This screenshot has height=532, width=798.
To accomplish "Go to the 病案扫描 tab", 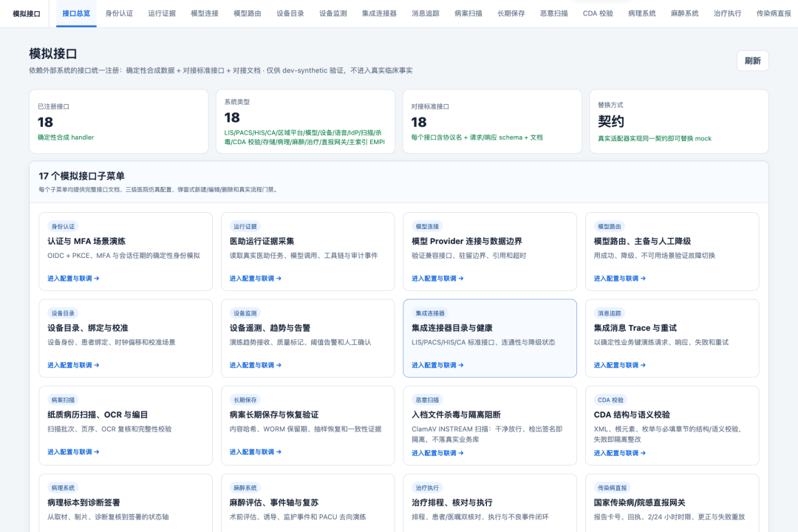I will pyautogui.click(x=468, y=14).
